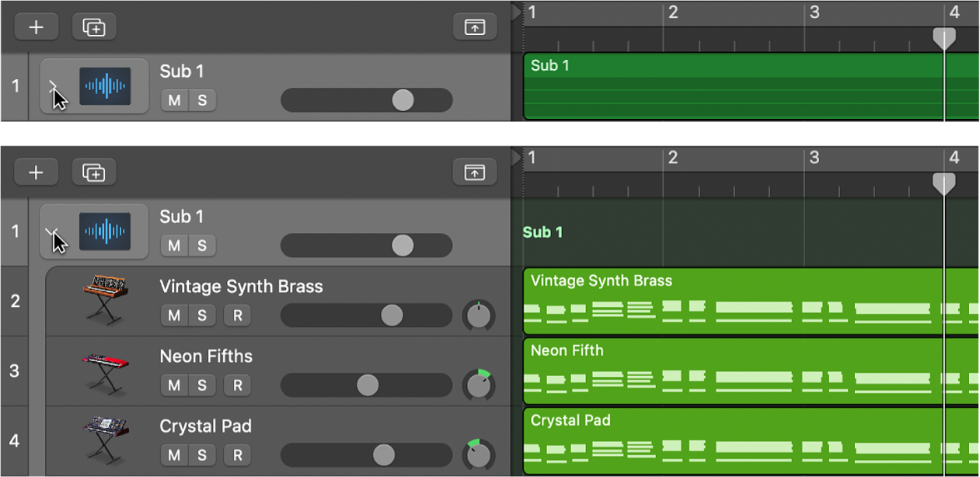Mute the collapsed Sub 1 track stack
The width and height of the screenshot is (980, 477).
pos(174,100)
